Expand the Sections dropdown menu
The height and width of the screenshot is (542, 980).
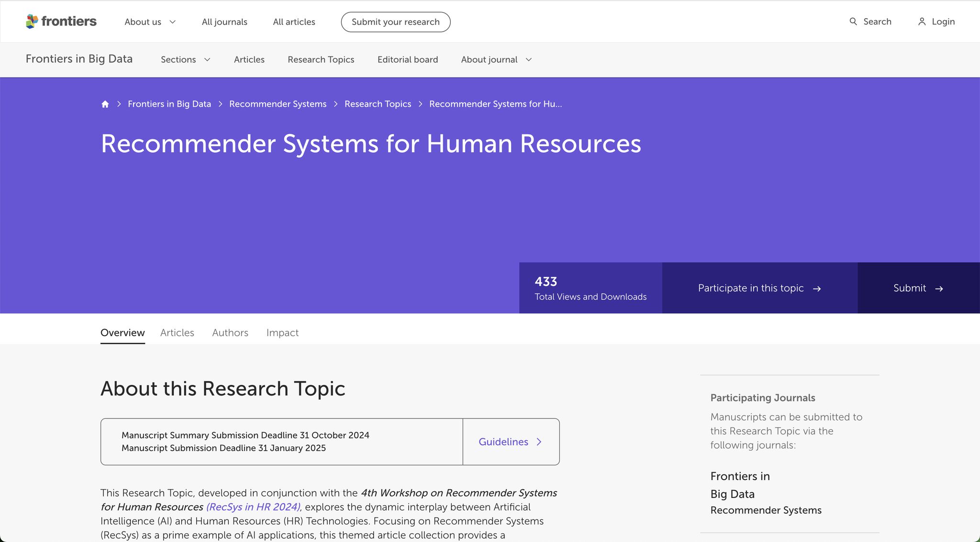185,60
